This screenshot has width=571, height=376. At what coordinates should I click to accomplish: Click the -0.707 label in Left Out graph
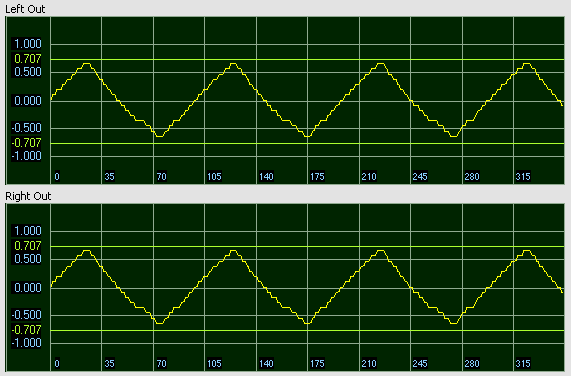coord(26,143)
